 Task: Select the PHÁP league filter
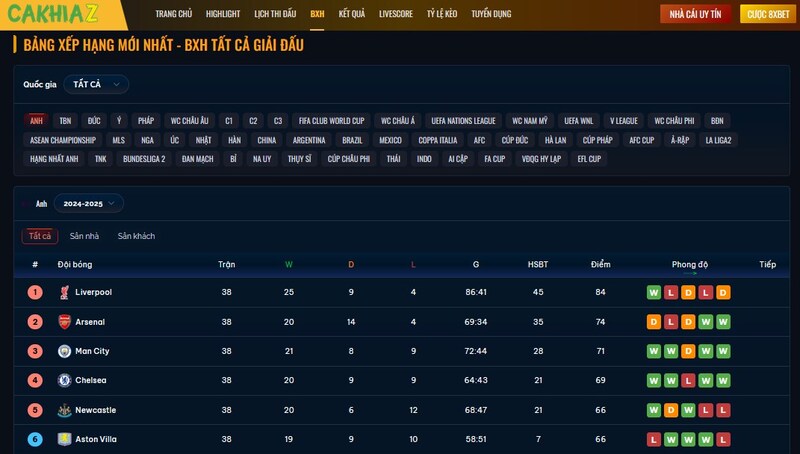145,121
